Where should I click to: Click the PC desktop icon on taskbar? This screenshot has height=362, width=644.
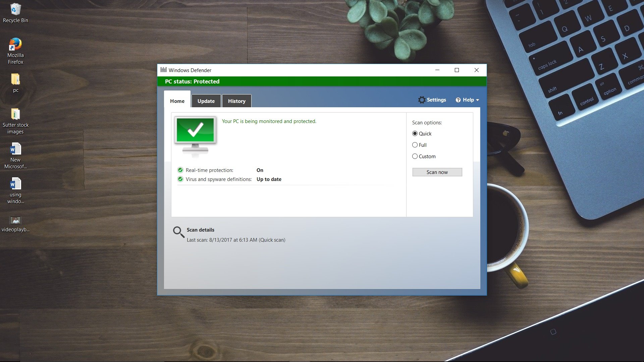[15, 80]
